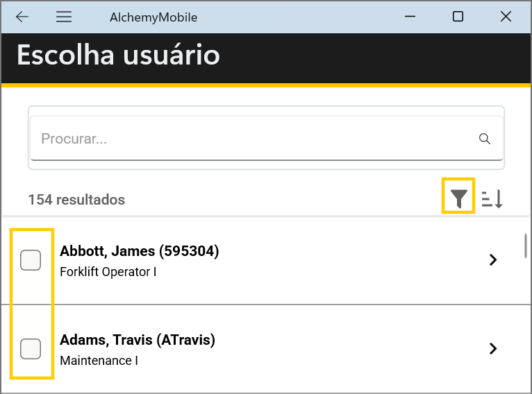Screen dimensions: 532x394
Task: Minimize the AlchemyMobile window
Action: click(410, 17)
